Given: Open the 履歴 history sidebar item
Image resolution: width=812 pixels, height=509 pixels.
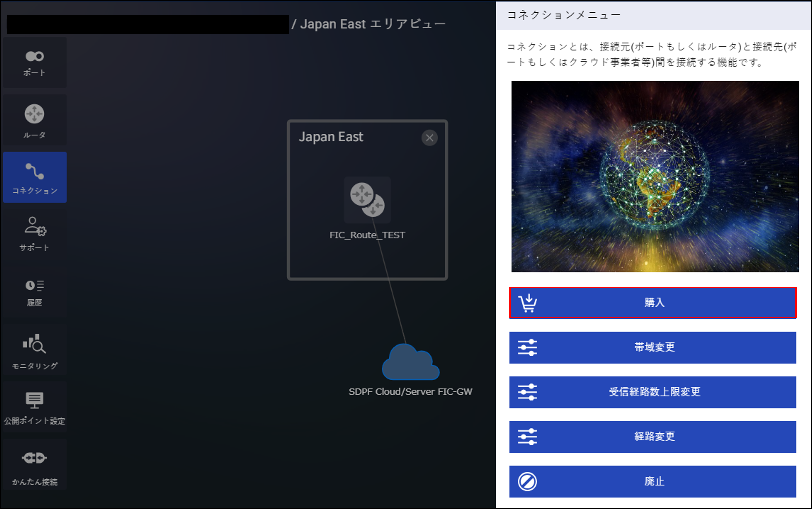Looking at the screenshot, I should pos(35,292).
